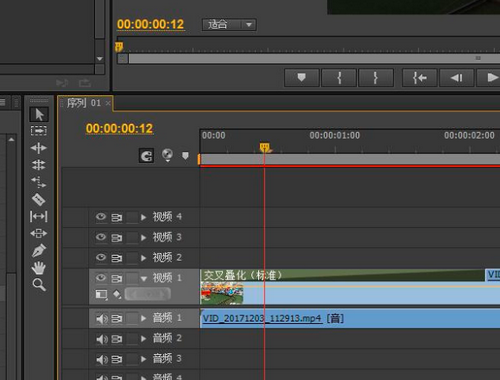Select the Hand tool
The image size is (500, 380).
coord(39,268)
